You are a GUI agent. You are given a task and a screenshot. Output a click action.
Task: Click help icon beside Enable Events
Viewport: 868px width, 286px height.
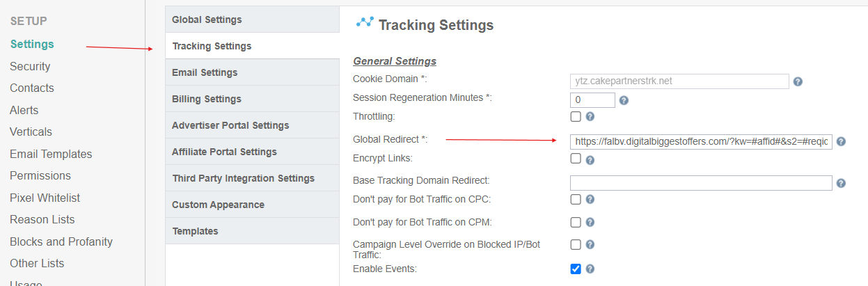click(x=590, y=269)
